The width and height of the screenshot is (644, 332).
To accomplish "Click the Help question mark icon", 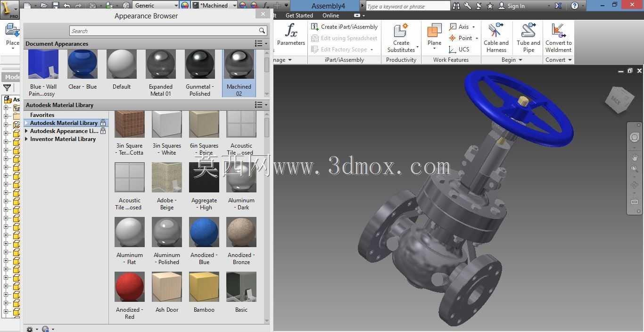I will pos(574,6).
